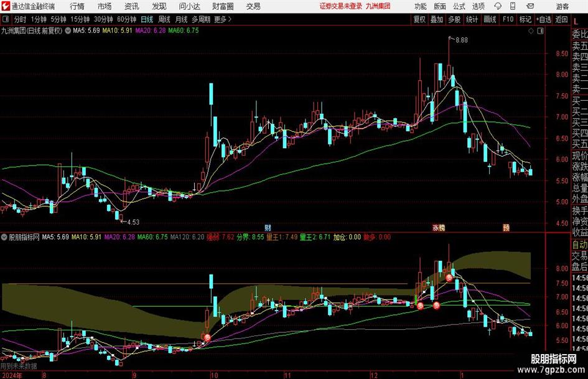Open the headset customer service icon

(498, 6)
